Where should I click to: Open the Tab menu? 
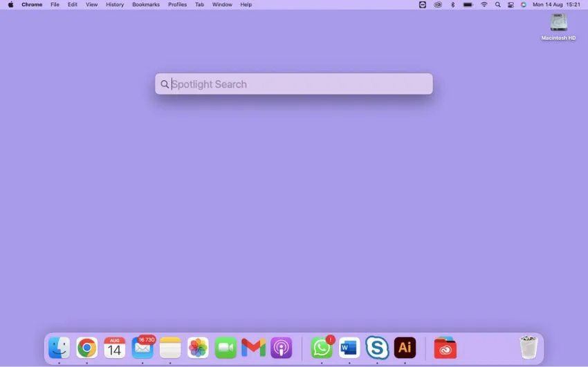pos(199,5)
